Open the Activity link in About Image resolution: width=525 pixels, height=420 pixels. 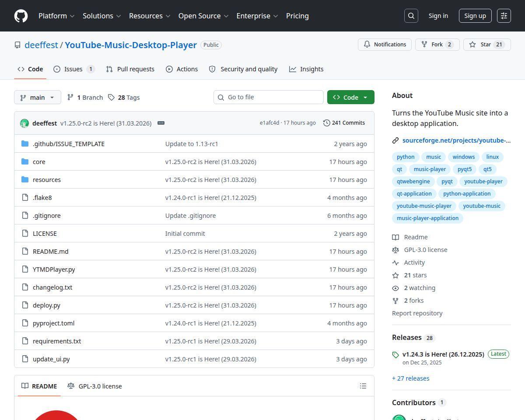click(x=414, y=262)
